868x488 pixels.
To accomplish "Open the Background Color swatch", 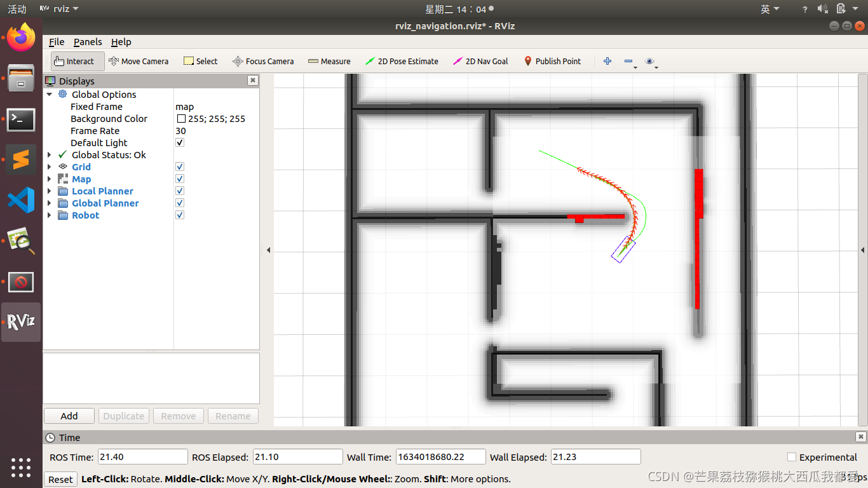I will pyautogui.click(x=181, y=119).
